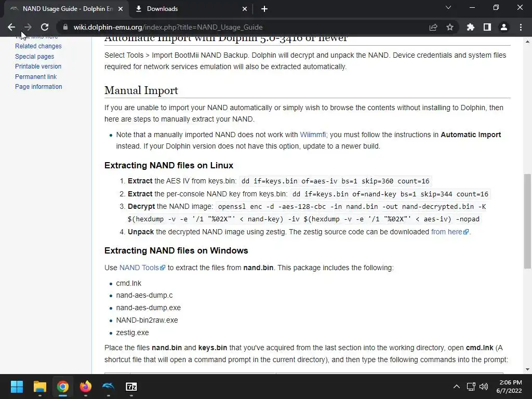
Task: Follow the NAND Tools download link
Action: pos(142,268)
